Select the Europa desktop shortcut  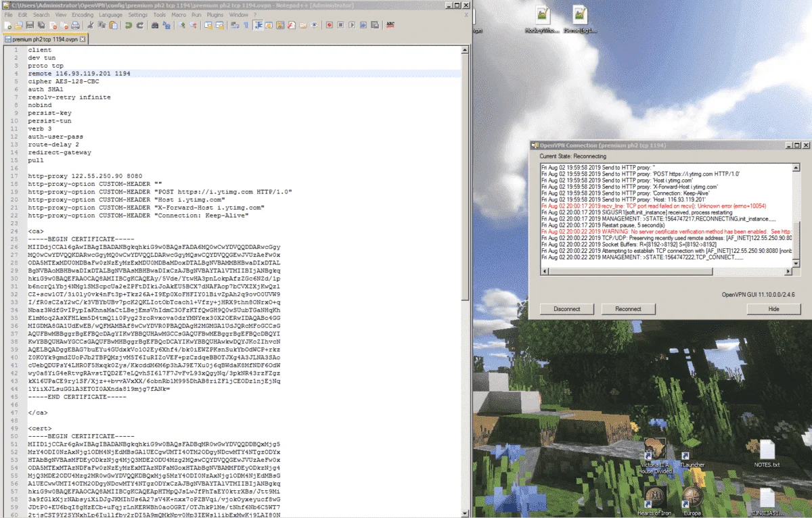692,502
